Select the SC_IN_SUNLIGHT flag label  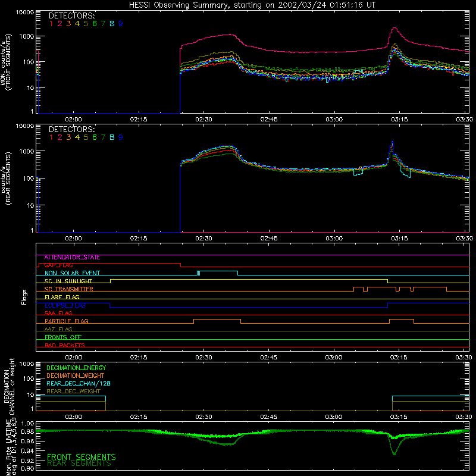click(68, 281)
